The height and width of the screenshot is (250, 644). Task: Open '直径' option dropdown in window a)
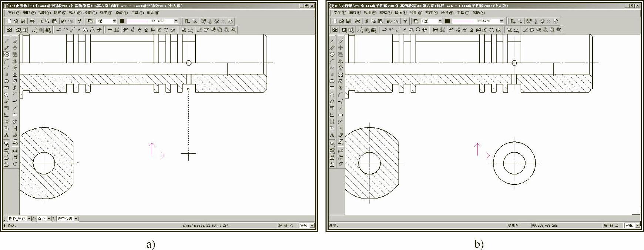49,219
